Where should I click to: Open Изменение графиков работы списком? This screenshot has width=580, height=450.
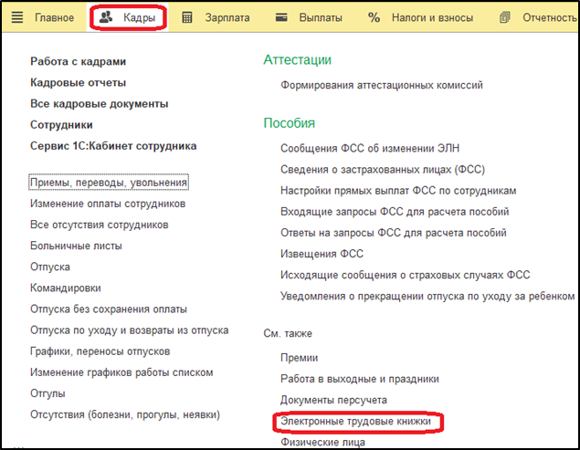pyautogui.click(x=122, y=372)
